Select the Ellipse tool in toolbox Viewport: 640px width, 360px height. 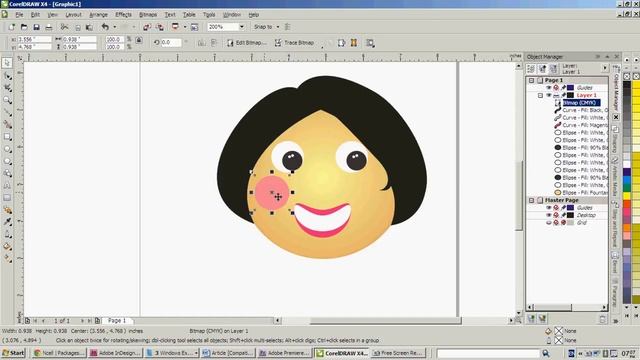click(7, 149)
